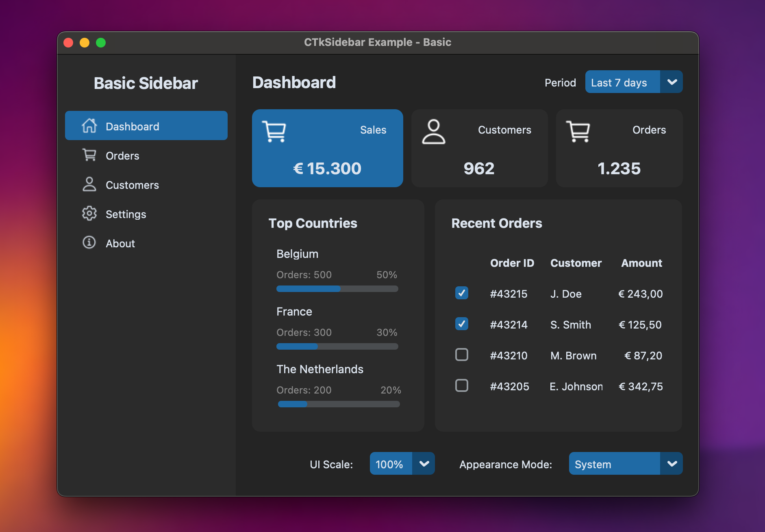Click The Netherlands orders progress bar
The width and height of the screenshot is (765, 532).
pyautogui.click(x=339, y=404)
